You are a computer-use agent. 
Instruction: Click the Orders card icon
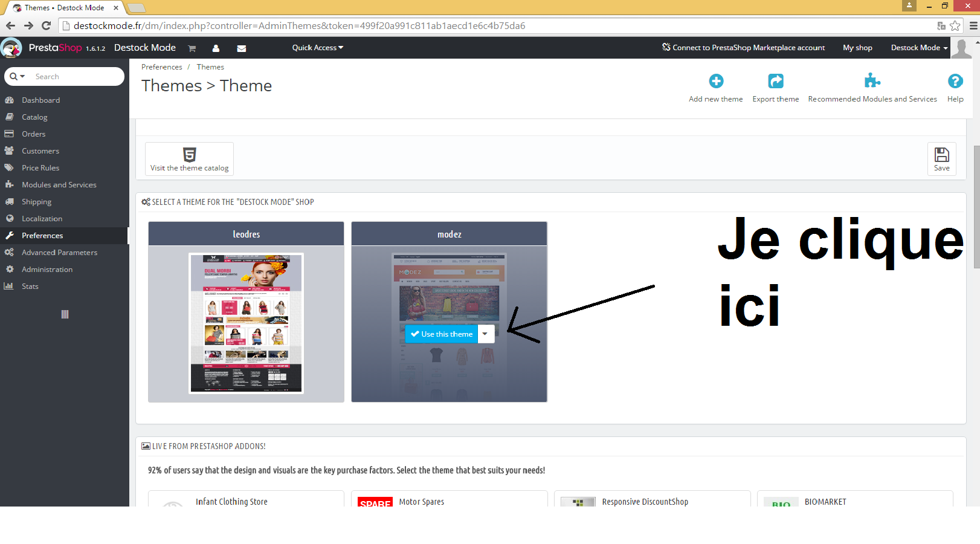pos(9,134)
